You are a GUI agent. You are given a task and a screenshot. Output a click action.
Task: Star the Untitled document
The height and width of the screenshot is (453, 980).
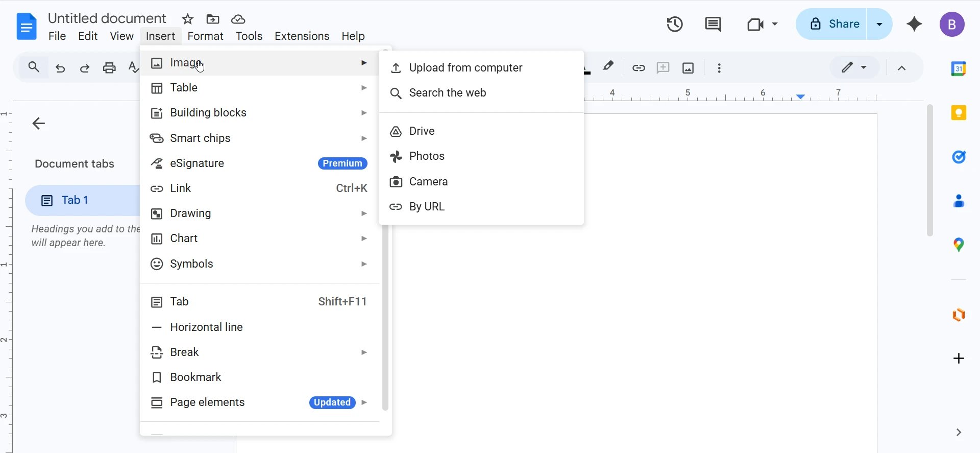[x=188, y=19]
